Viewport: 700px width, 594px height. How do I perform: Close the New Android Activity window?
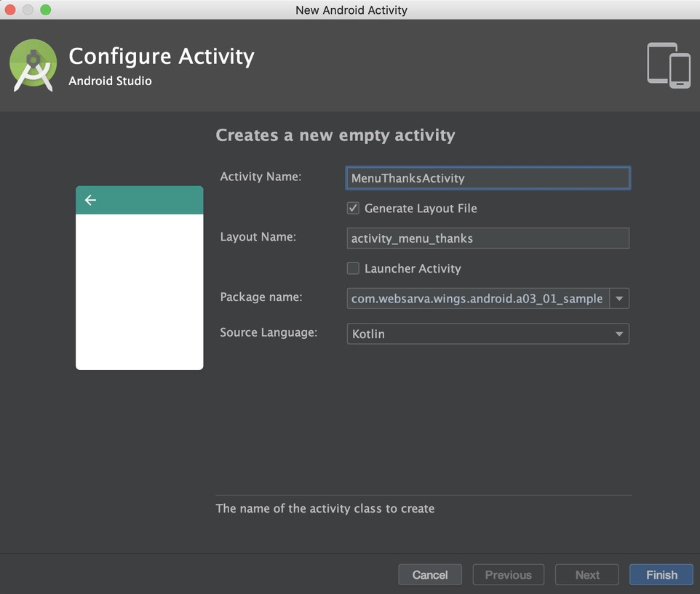9,9
